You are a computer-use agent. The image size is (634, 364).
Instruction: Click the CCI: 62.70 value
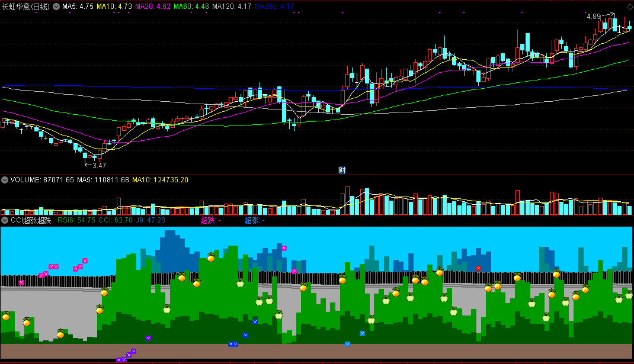coord(116,220)
